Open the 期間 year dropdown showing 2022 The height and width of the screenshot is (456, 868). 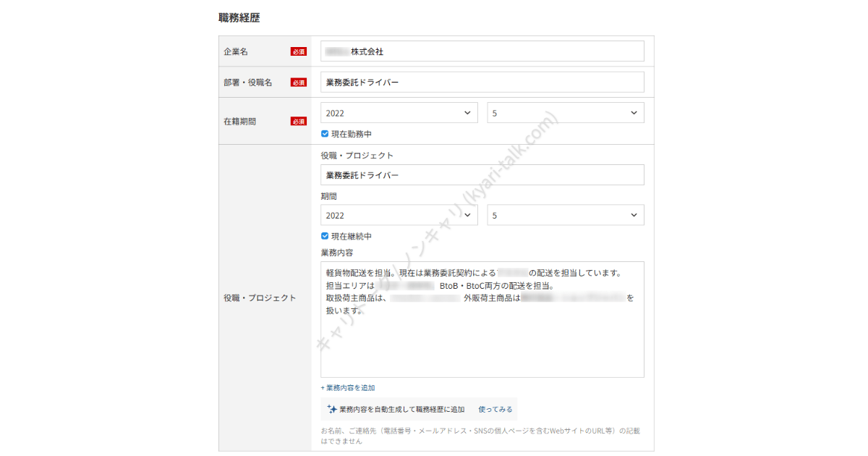click(x=399, y=215)
